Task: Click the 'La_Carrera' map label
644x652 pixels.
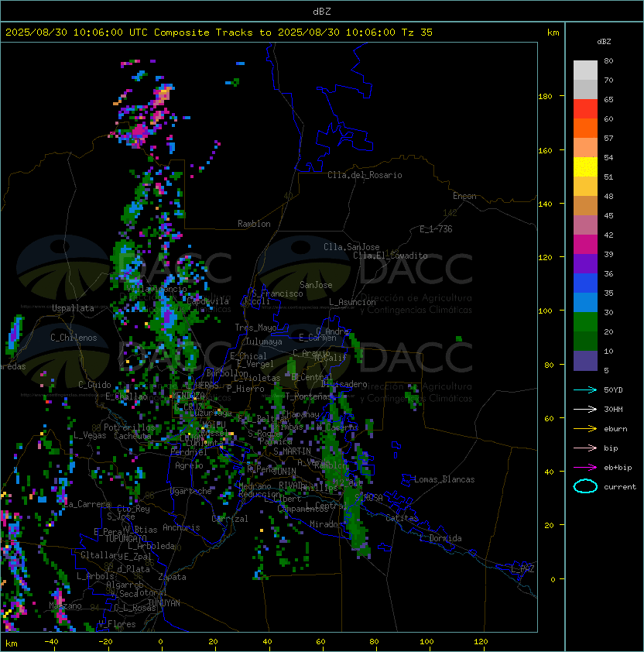Action: 87,504
